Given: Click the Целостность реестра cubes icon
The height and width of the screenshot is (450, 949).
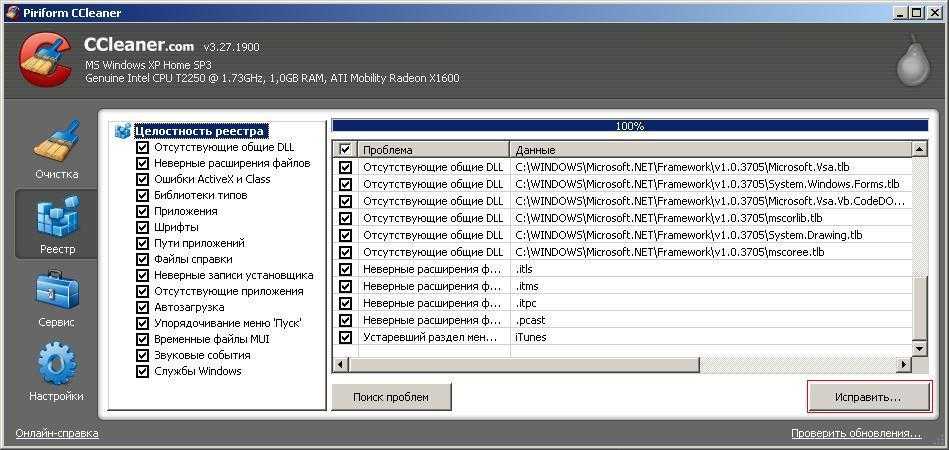Looking at the screenshot, I should click(123, 131).
